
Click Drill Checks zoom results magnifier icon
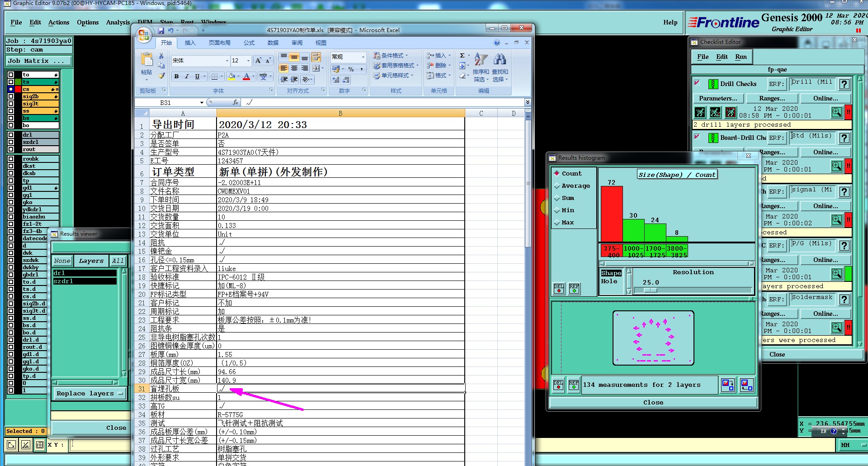[x=837, y=112]
